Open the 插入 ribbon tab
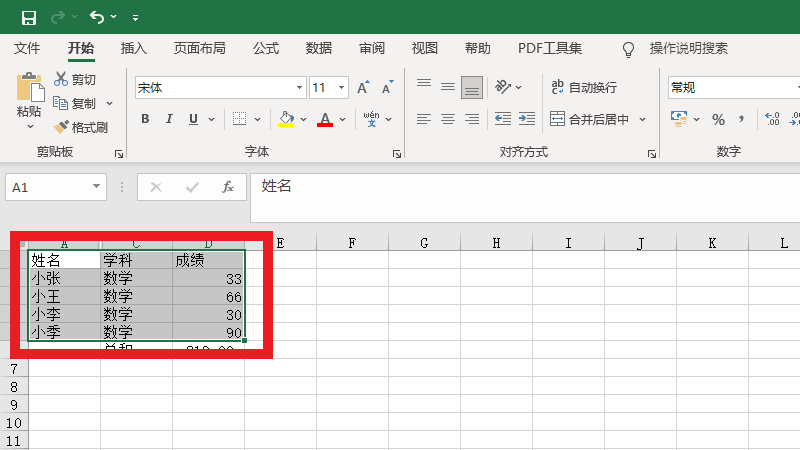 coord(134,48)
